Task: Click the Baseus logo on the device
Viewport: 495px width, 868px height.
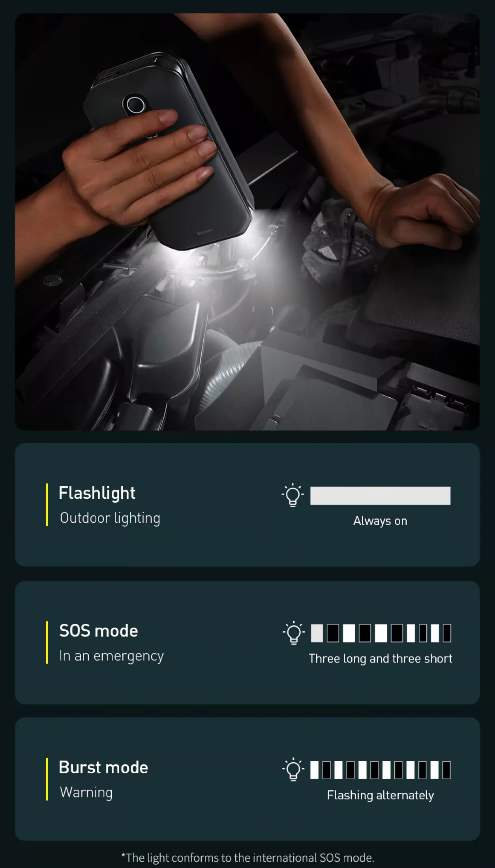Action: click(205, 232)
